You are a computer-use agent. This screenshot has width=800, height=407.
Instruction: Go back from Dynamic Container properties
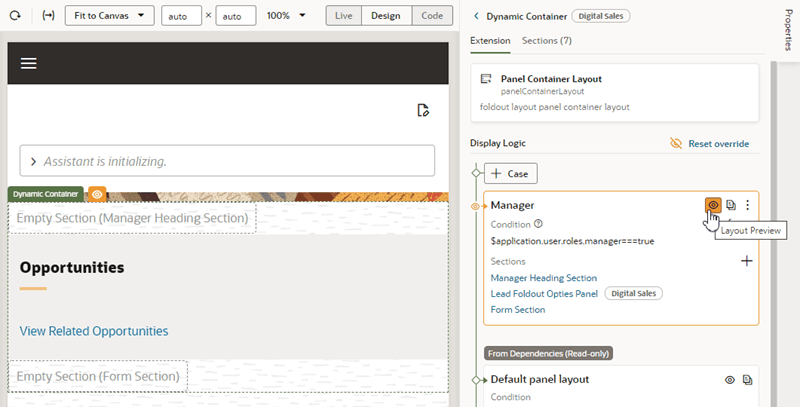coord(476,16)
